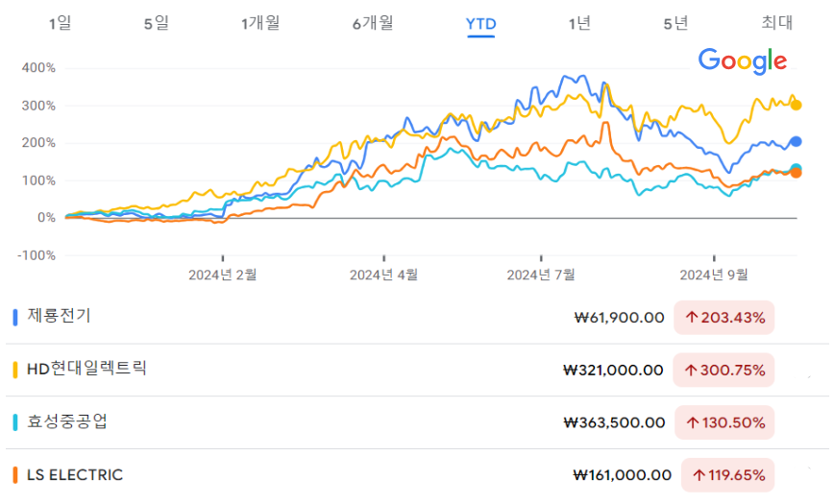Select the 5일 time range tab
Image resolution: width=834 pixels, height=504 pixels.
156,23
